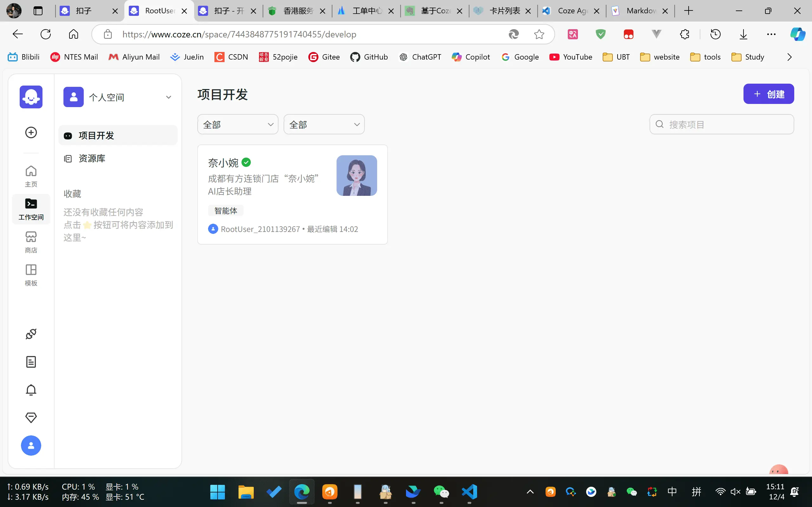812x507 pixels.
Task: Switch to the 模板 templates icon
Action: click(x=31, y=274)
